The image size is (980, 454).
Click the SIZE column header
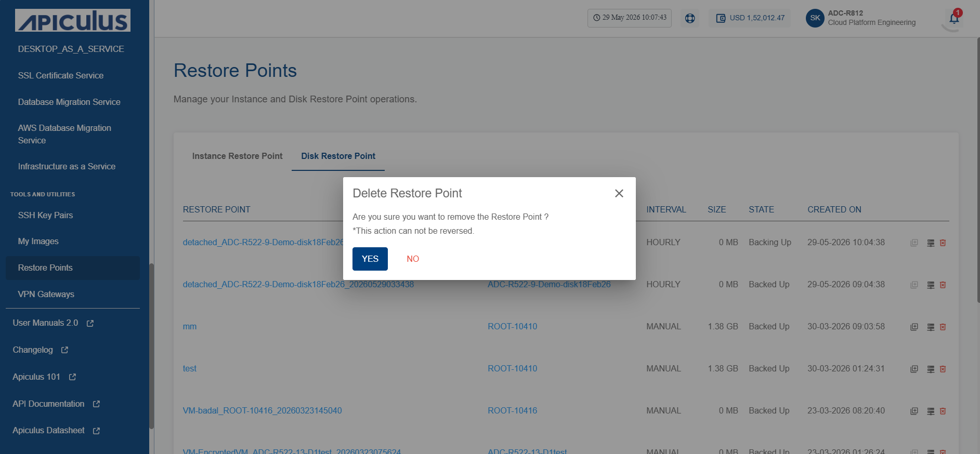pyautogui.click(x=716, y=209)
